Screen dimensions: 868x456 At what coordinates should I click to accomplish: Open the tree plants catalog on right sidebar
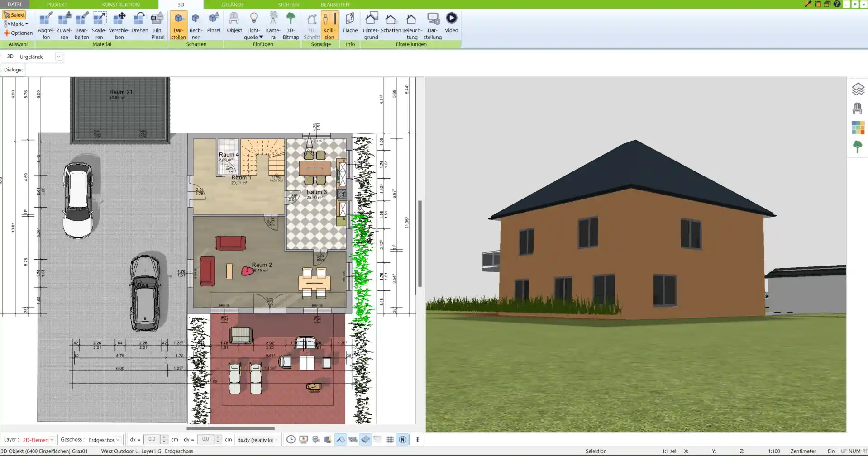[x=858, y=147]
